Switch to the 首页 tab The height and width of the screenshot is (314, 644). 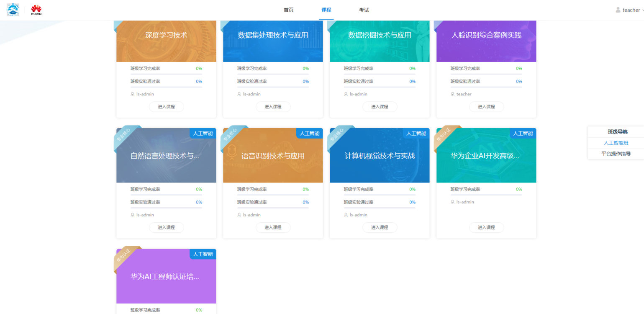289,10
